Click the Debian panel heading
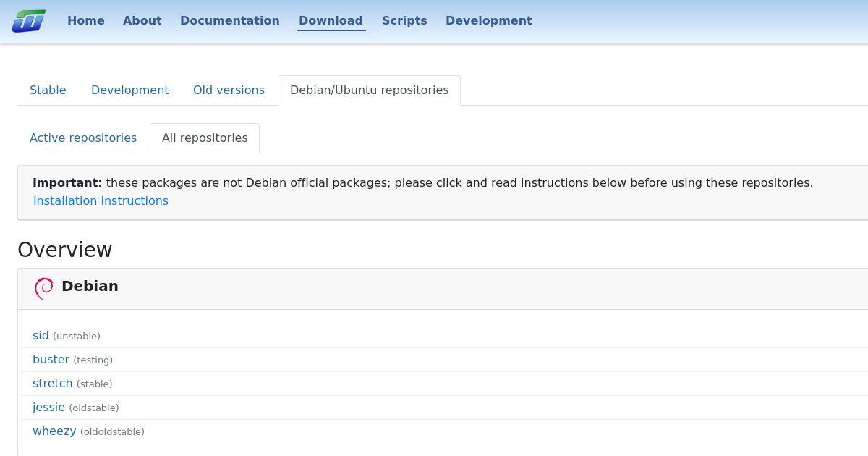This screenshot has height=456, width=868. click(x=90, y=286)
